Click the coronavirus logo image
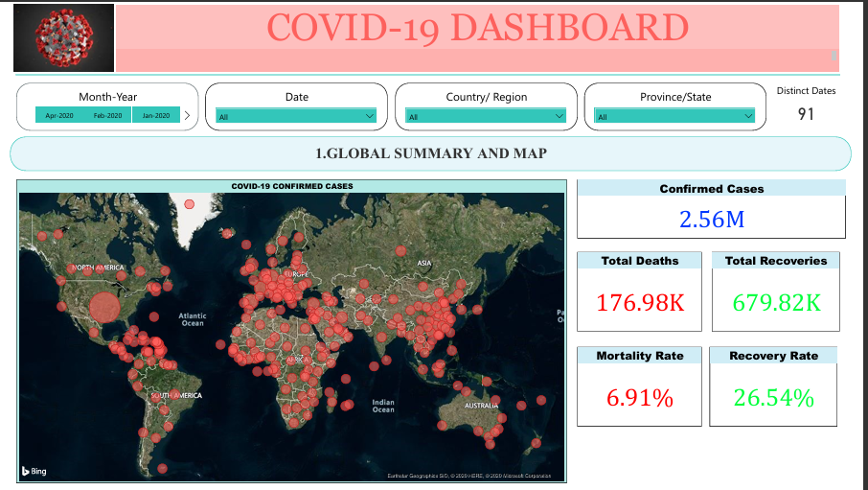 (x=64, y=37)
